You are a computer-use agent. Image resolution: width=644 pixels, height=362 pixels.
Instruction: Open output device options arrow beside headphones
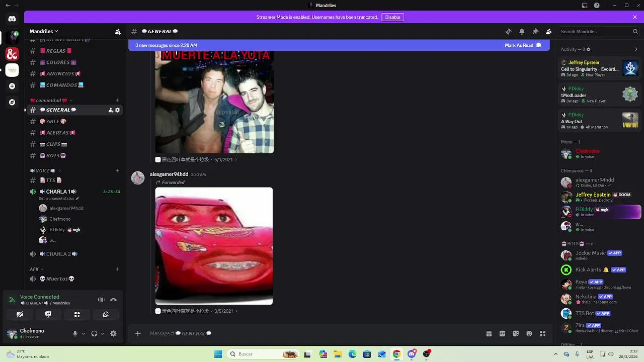(103, 333)
